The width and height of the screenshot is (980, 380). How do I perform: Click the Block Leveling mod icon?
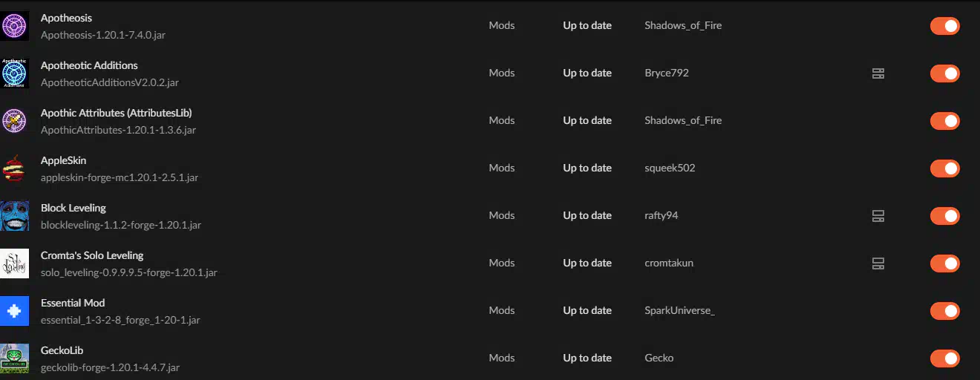click(x=14, y=216)
